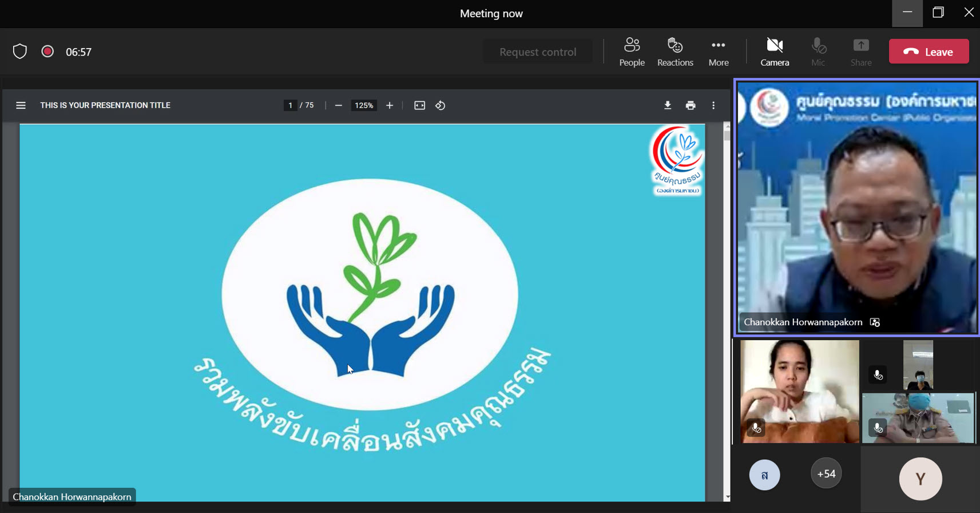This screenshot has width=980, height=513.
Task: Select the woman in white video tile
Action: [x=799, y=392]
